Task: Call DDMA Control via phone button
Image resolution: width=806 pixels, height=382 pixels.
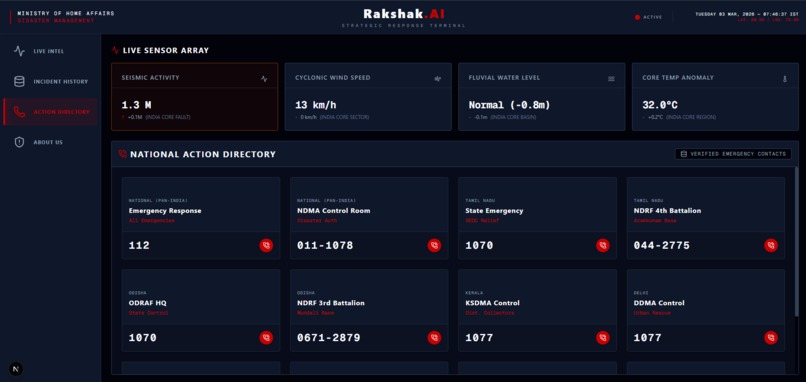Action: (771, 338)
